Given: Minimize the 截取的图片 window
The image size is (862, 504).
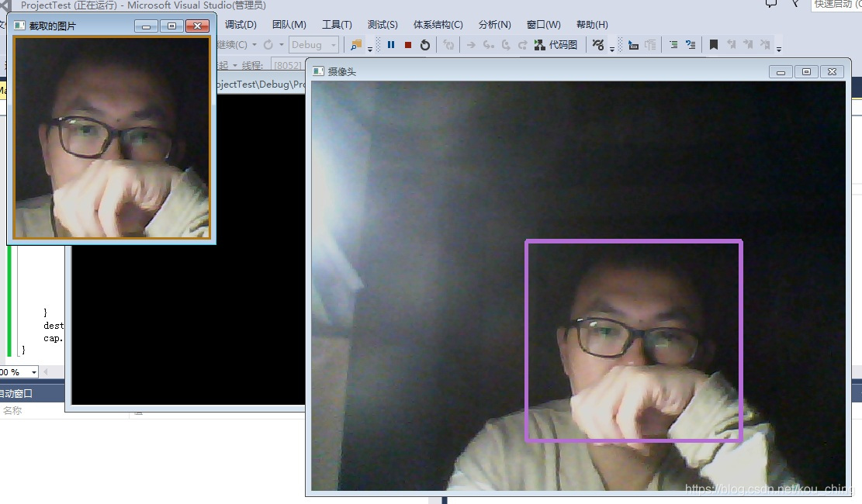Looking at the screenshot, I should pyautogui.click(x=146, y=26).
